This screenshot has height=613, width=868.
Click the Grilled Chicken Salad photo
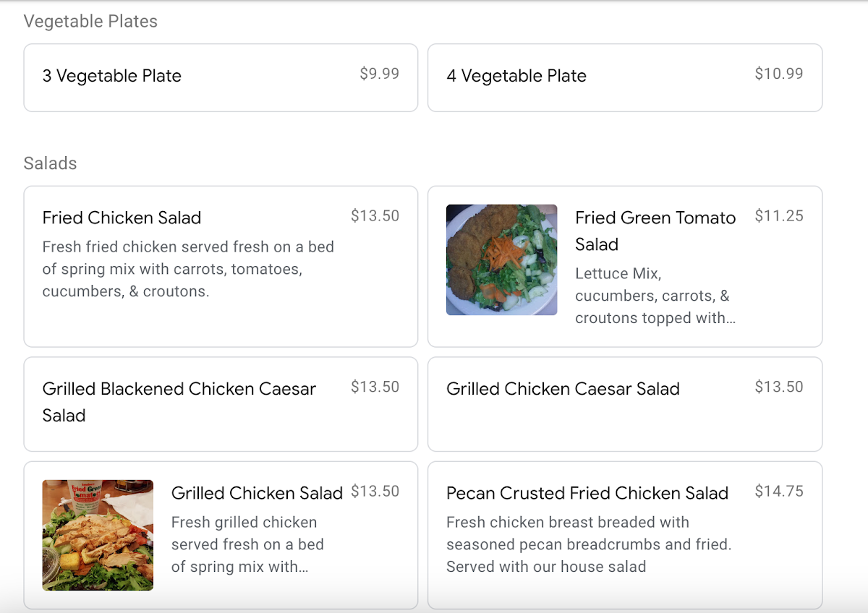tap(98, 535)
